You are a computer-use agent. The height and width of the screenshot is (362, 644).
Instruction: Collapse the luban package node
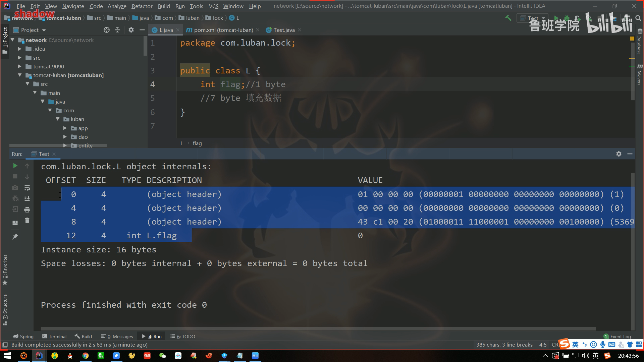tap(58, 119)
